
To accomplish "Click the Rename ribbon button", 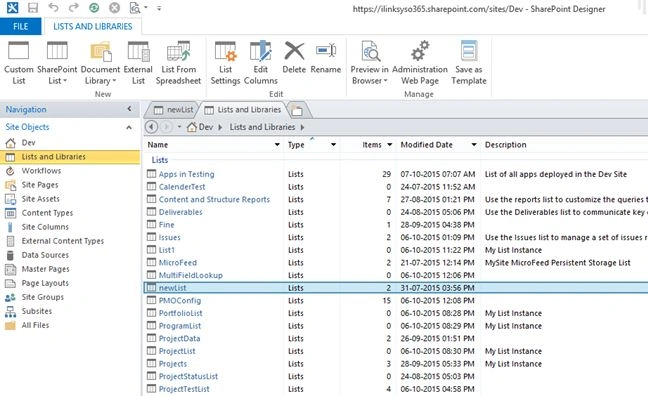I will click(x=326, y=57).
